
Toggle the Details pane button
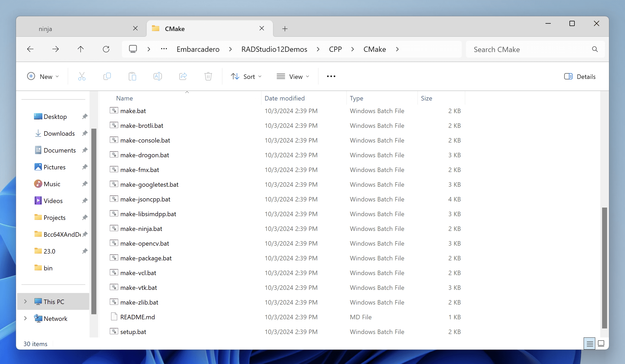(x=580, y=77)
